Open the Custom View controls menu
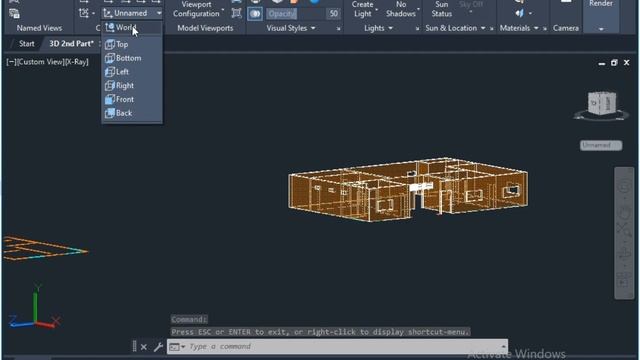 coord(41,62)
